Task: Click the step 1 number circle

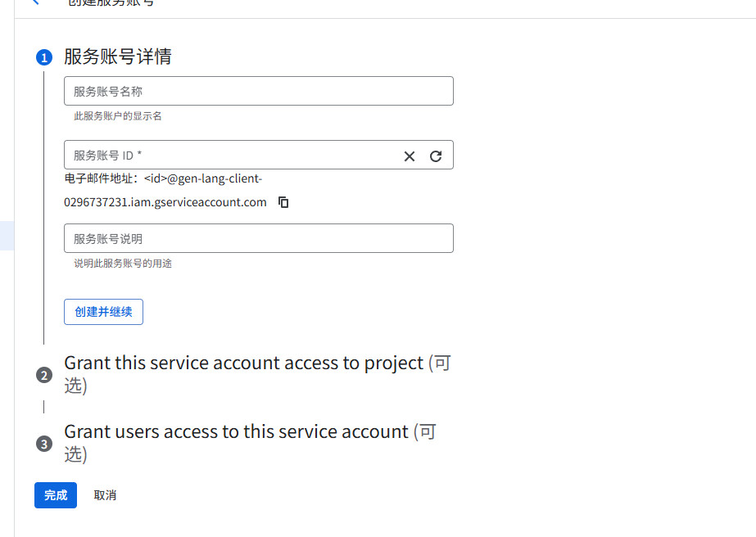Action: 43,57
